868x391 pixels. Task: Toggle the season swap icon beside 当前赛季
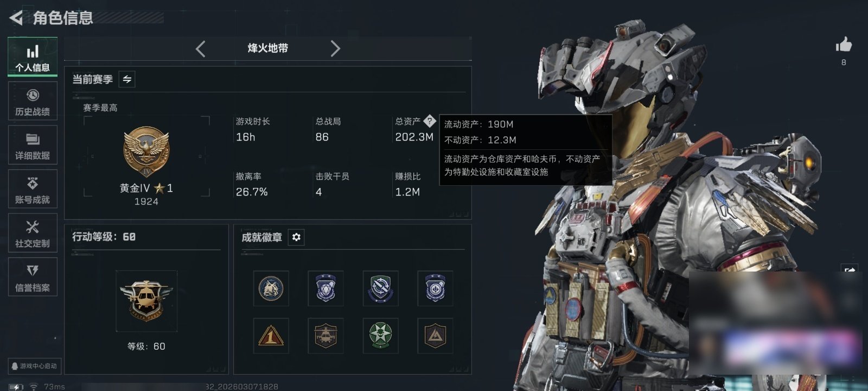tap(127, 79)
